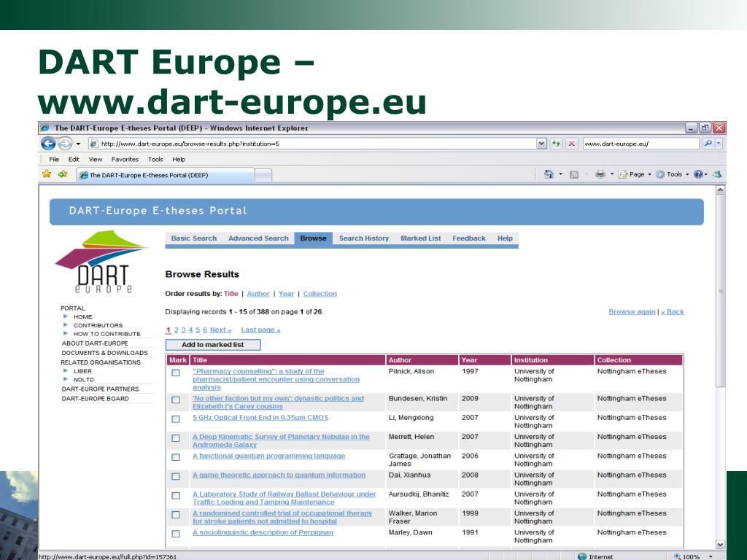Image resolution: width=747 pixels, height=560 pixels.
Task: Open the address bar URL dropdown
Action: pos(541,144)
